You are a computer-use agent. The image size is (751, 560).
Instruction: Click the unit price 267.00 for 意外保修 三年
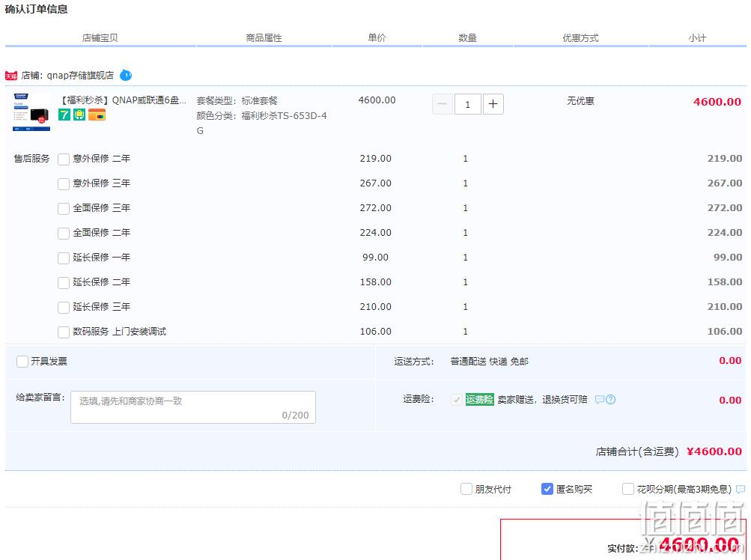click(x=376, y=183)
